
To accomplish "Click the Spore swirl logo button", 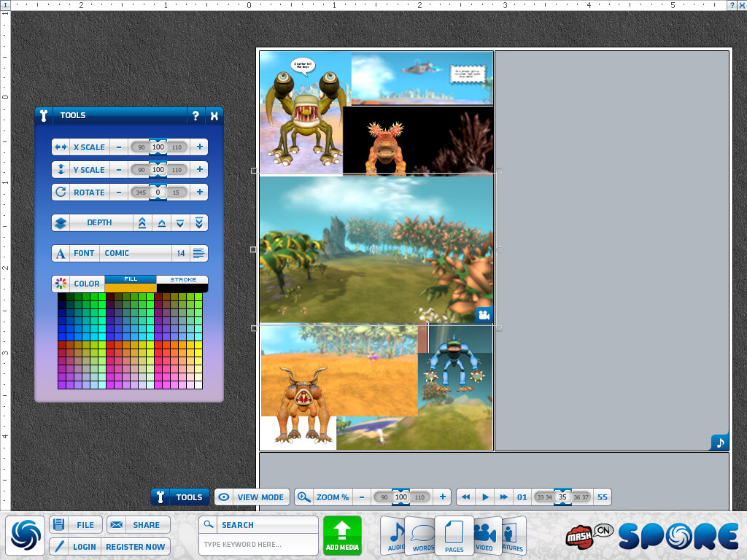I will click(26, 535).
